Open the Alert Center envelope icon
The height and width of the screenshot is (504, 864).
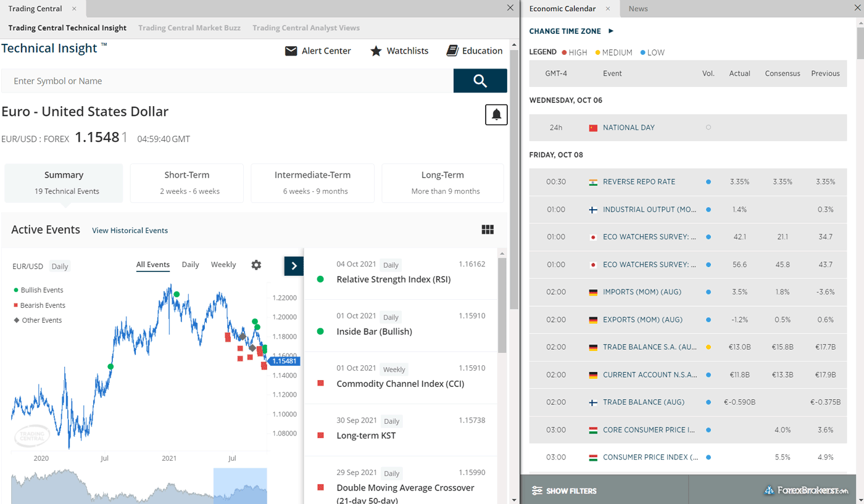point(291,51)
